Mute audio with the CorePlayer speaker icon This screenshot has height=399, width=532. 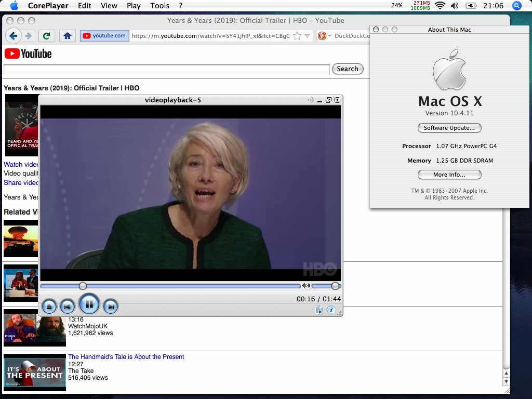pos(305,286)
